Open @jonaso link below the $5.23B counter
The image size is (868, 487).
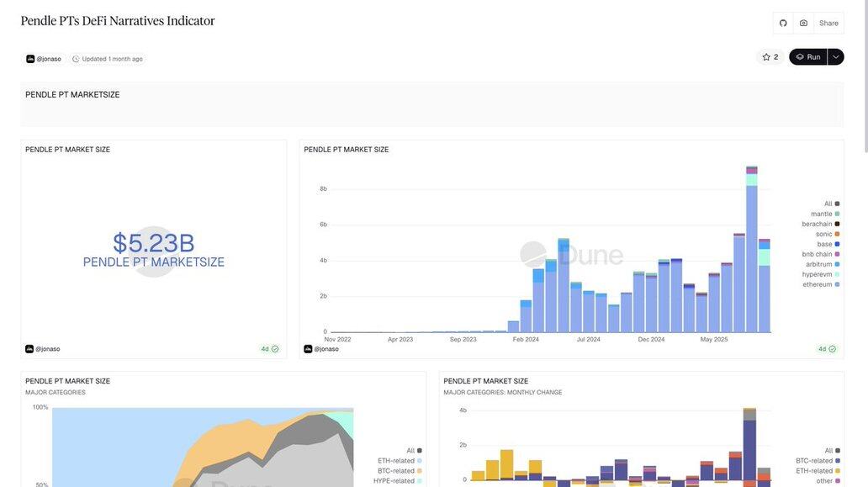point(47,349)
